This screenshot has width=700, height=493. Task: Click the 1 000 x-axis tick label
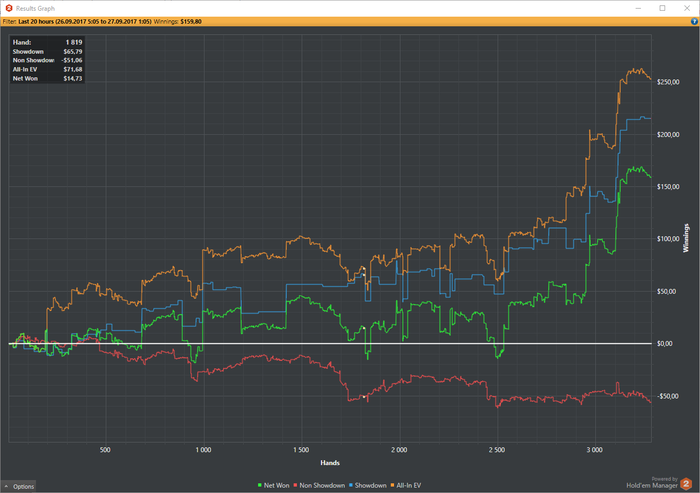click(x=203, y=450)
